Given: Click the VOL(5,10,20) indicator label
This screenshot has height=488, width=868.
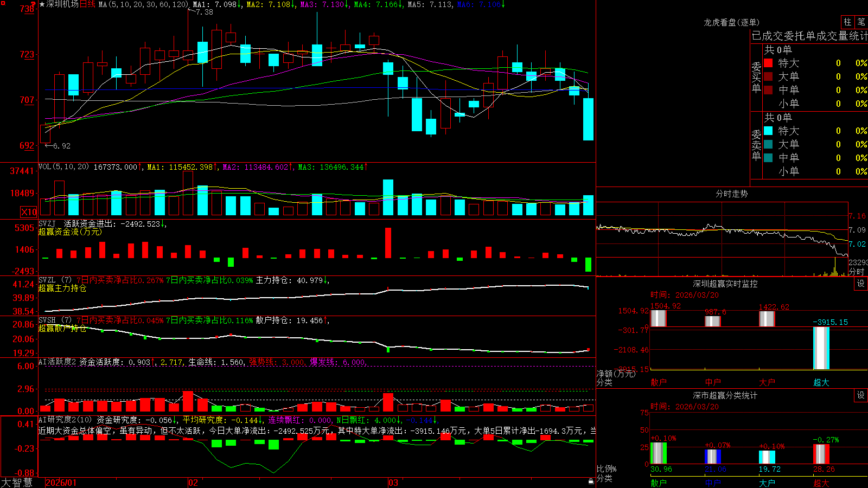Looking at the screenshot, I should point(63,167).
